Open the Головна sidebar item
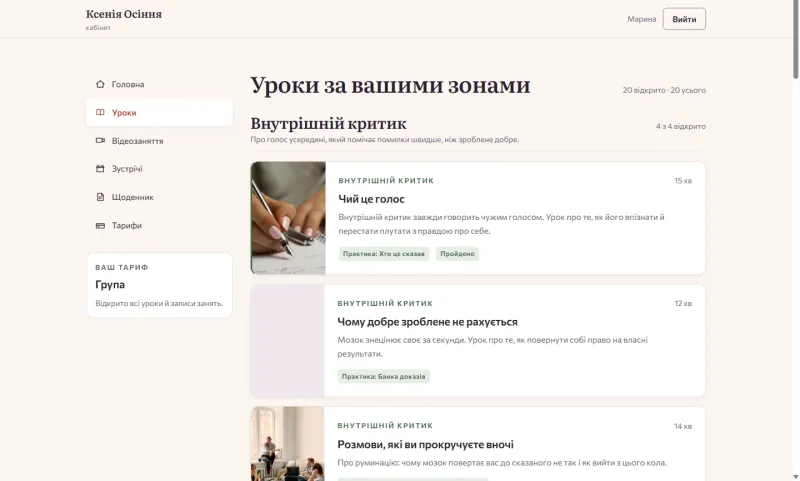The width and height of the screenshot is (800, 481). coord(159,84)
